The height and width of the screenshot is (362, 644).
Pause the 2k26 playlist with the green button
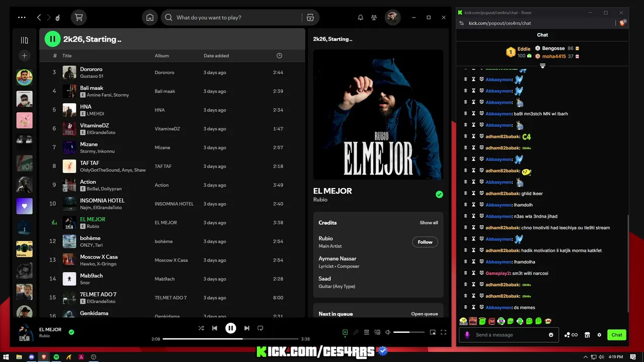pos(52,39)
